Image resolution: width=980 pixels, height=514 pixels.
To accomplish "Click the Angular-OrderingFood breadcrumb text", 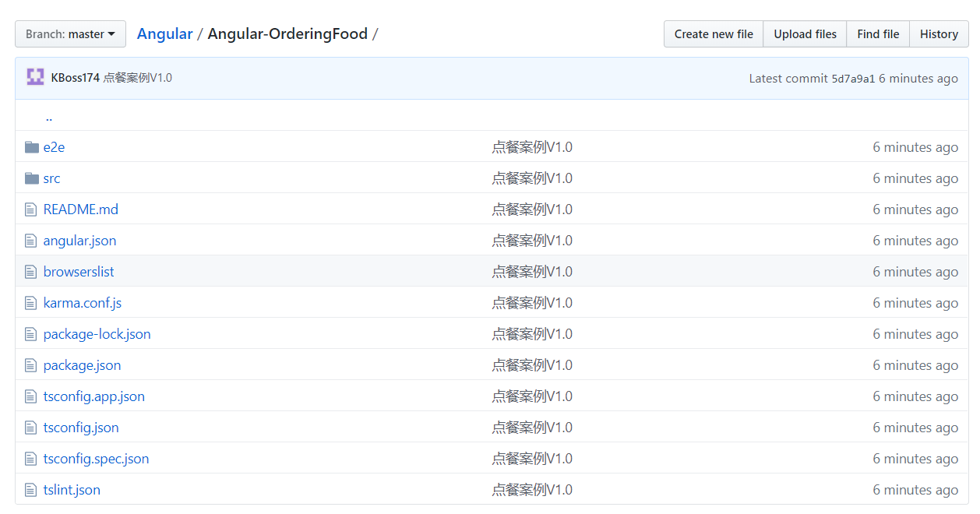I will click(x=287, y=33).
